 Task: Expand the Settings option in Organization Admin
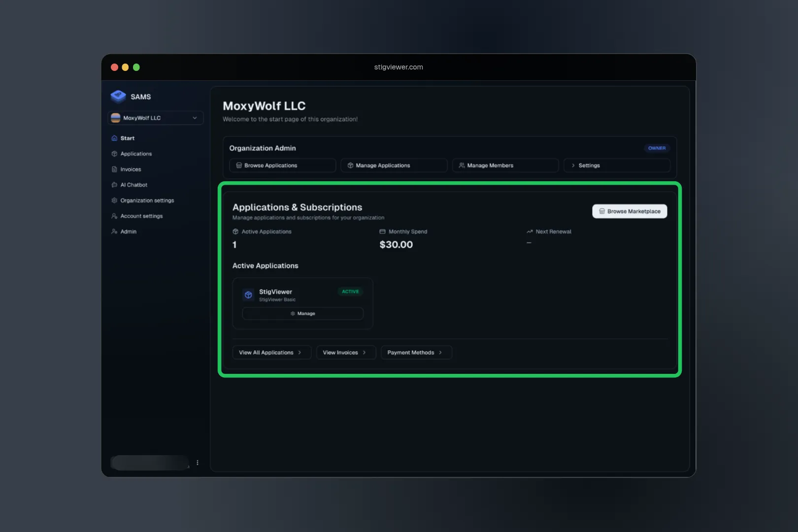616,166
